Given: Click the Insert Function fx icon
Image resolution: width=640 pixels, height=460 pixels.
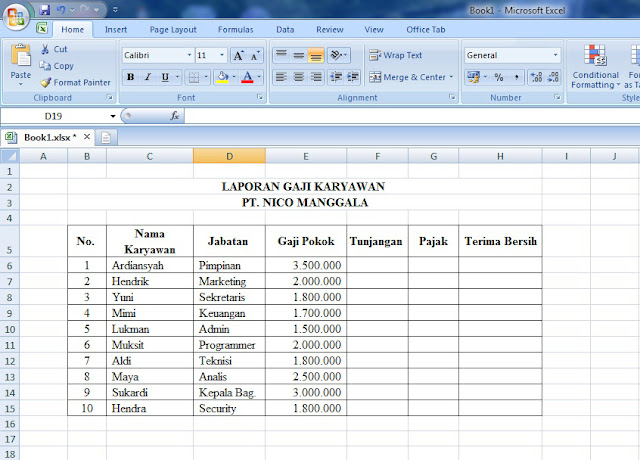Looking at the screenshot, I should (x=175, y=116).
